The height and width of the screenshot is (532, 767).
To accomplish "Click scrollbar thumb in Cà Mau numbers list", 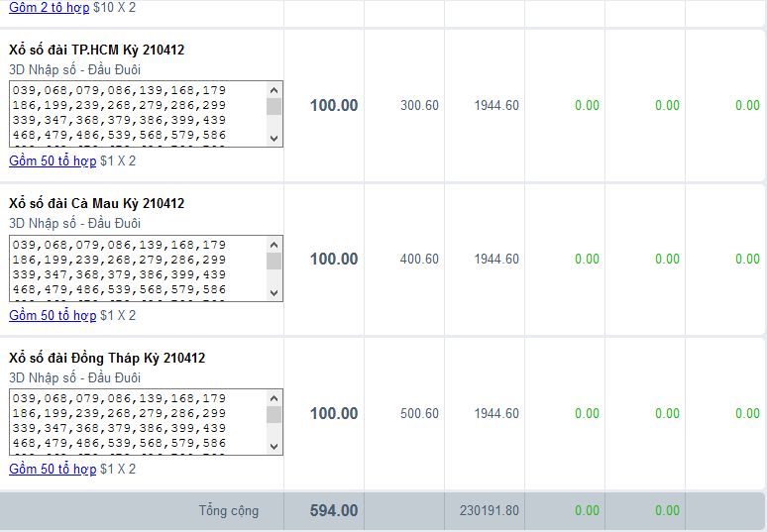I will [274, 262].
